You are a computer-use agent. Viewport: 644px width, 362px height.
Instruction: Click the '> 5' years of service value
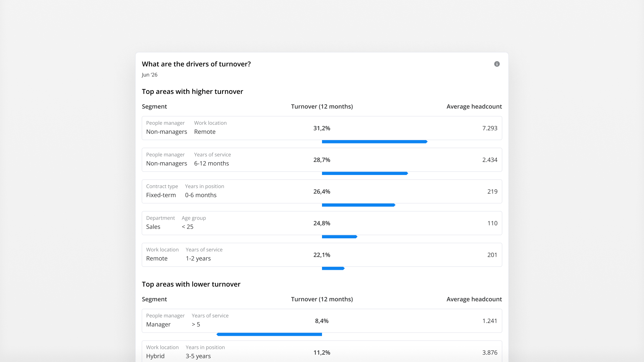tap(196, 324)
